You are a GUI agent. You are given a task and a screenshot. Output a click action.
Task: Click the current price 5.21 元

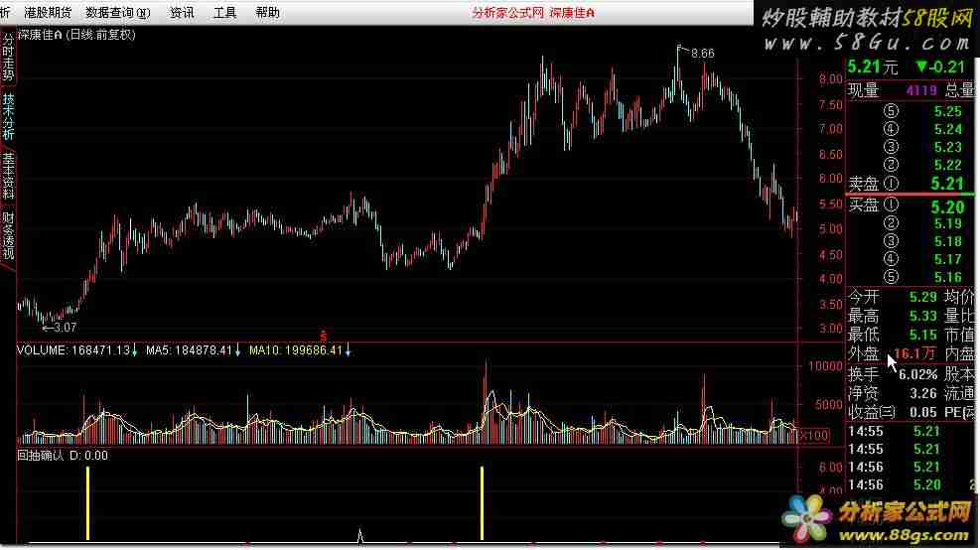(873, 67)
